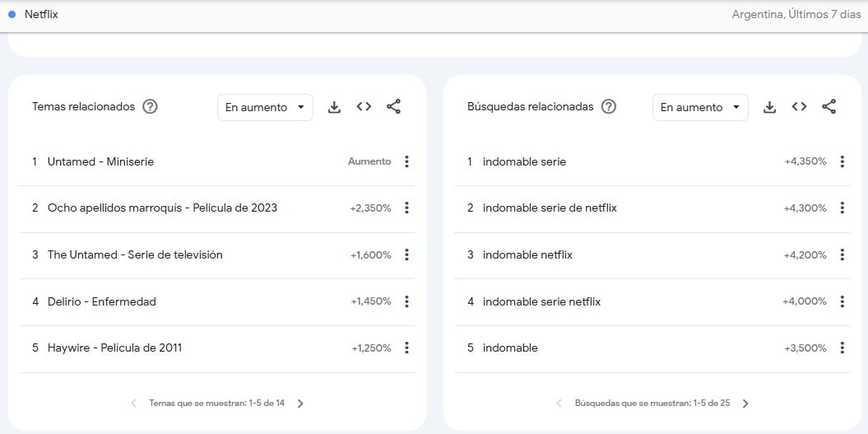The image size is (868, 434).
Task: Open more options for indomable serie netflix +4,000%
Action: pyautogui.click(x=842, y=301)
